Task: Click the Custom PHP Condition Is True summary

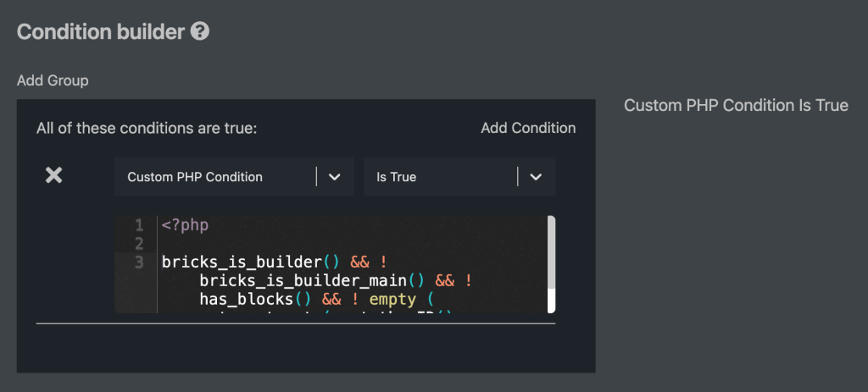Action: tap(736, 106)
